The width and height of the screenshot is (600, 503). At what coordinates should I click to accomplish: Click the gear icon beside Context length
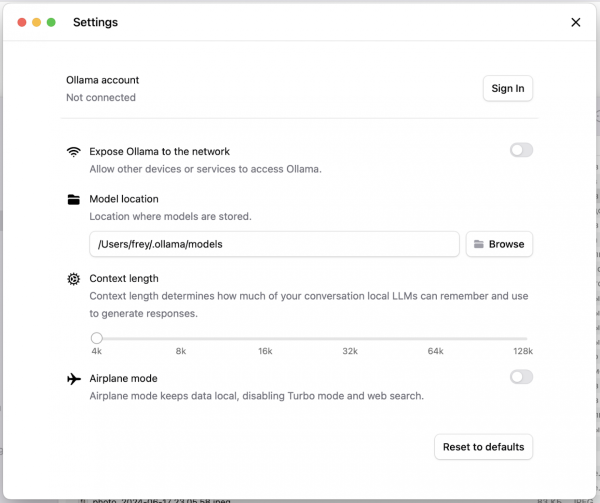point(73,279)
